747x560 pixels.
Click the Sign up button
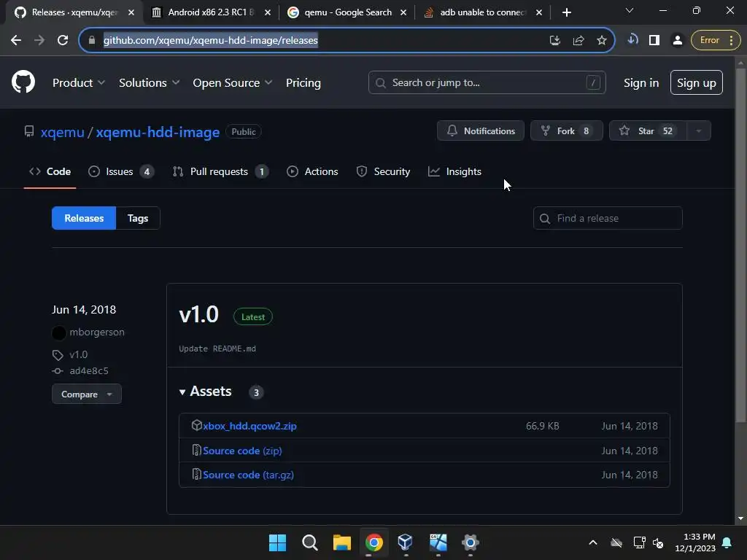(x=697, y=82)
